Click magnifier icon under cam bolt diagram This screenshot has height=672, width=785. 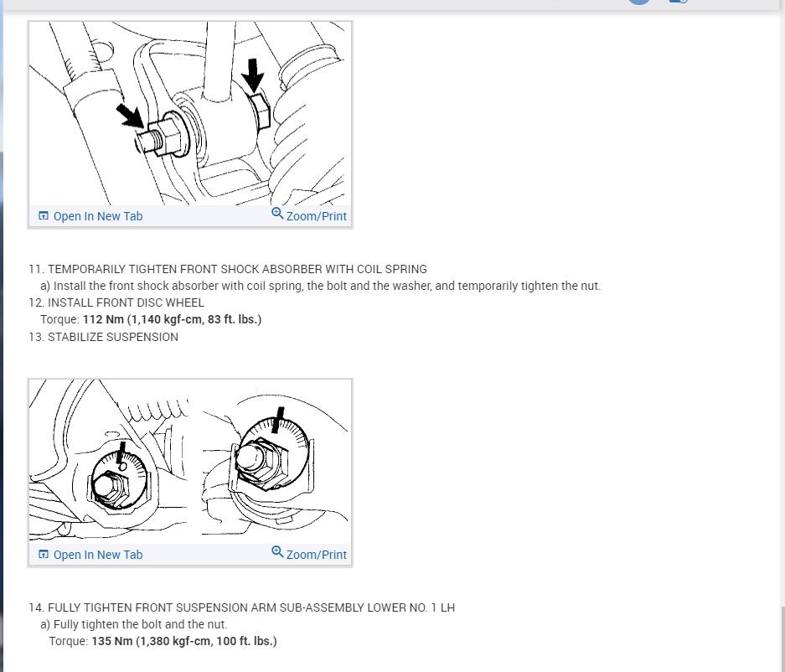pos(277,552)
